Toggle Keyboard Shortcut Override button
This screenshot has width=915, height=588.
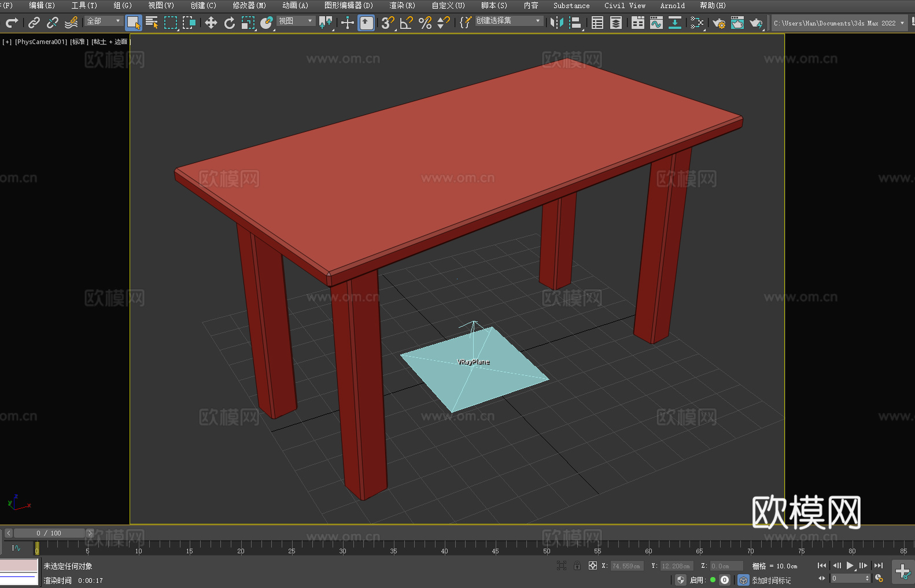tap(366, 23)
